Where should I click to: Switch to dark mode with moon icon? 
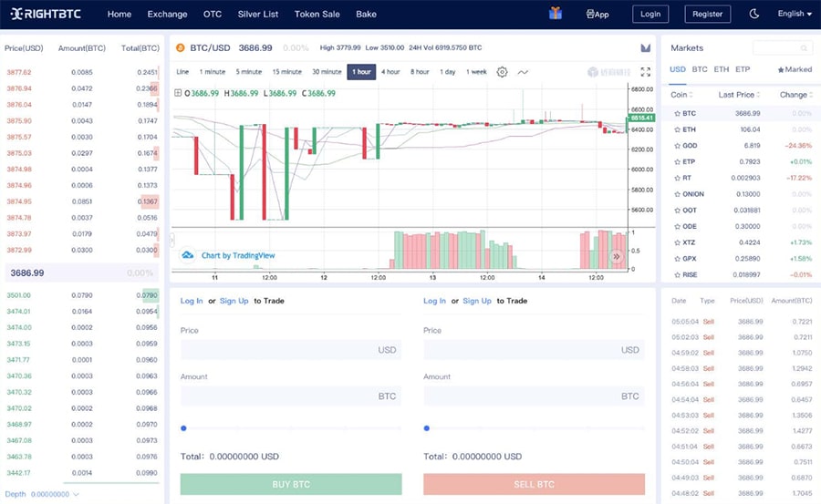point(754,14)
